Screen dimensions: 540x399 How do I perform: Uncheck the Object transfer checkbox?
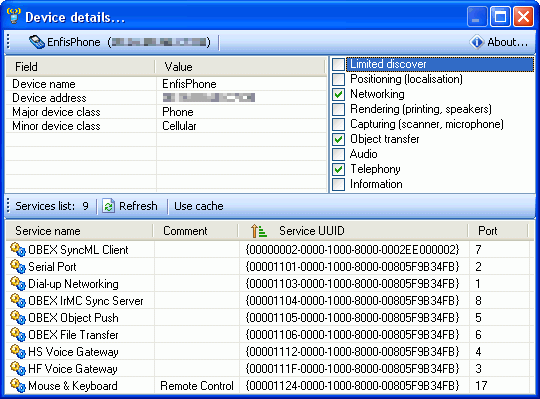339,139
